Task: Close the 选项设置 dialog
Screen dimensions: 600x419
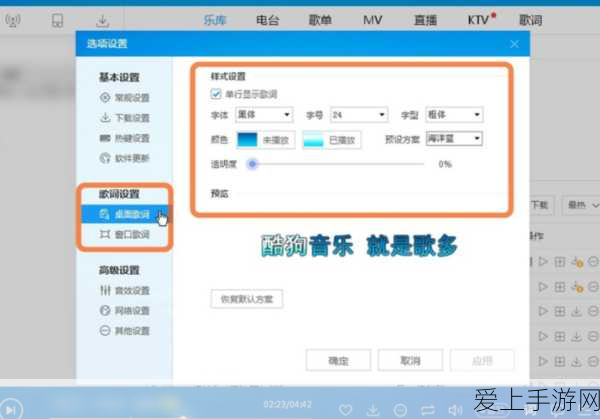Action: [515, 44]
